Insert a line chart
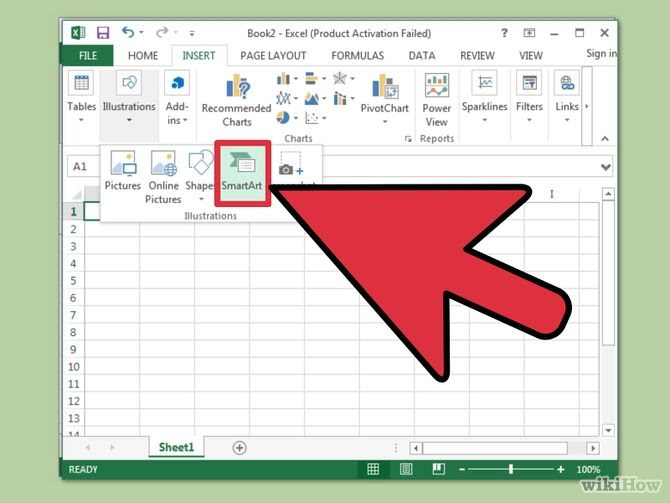This screenshot has width=670, height=503. pyautogui.click(x=286, y=99)
